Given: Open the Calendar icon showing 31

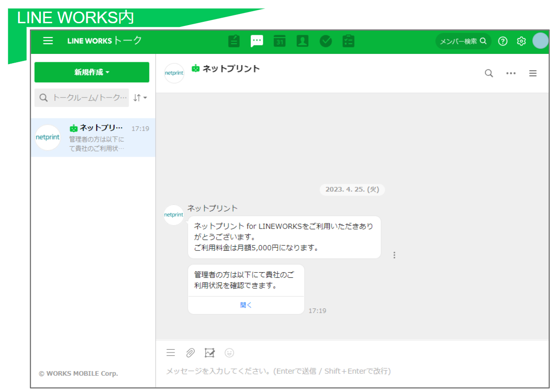Looking at the screenshot, I should [x=280, y=41].
